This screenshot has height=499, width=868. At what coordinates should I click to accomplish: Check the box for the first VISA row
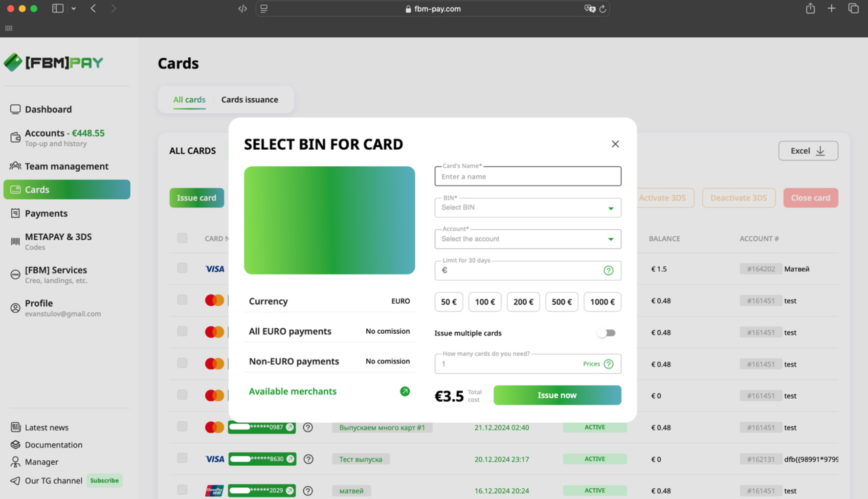click(182, 268)
